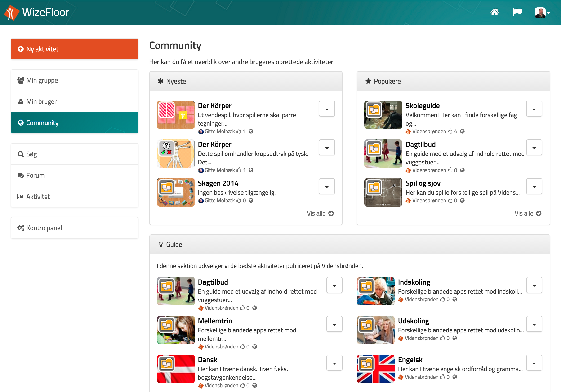Click globe icon next to Spil og sjov
561x392 pixels.
462,201
